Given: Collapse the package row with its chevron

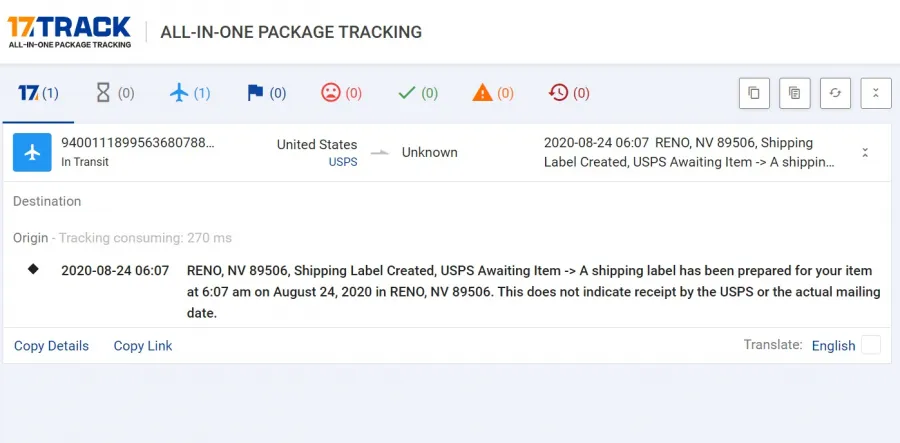Looking at the screenshot, I should [x=865, y=153].
